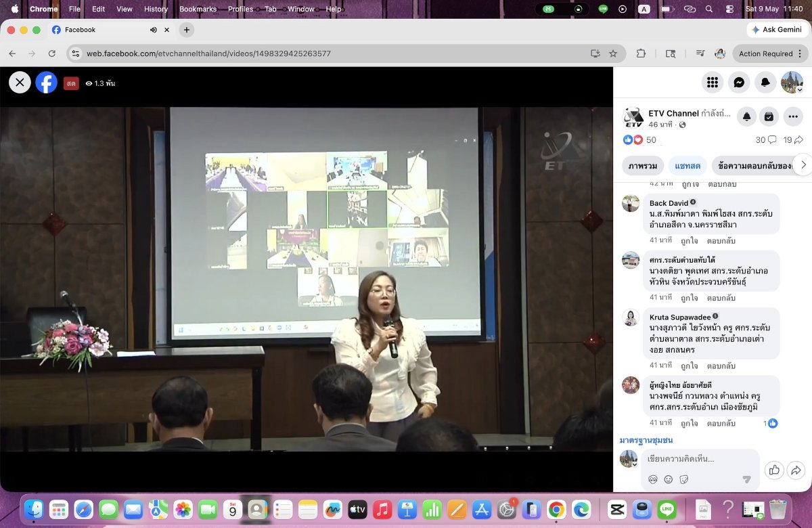Viewport: 812px width, 528px height.
Task: Switch to the ภาพรวม tab
Action: click(643, 165)
